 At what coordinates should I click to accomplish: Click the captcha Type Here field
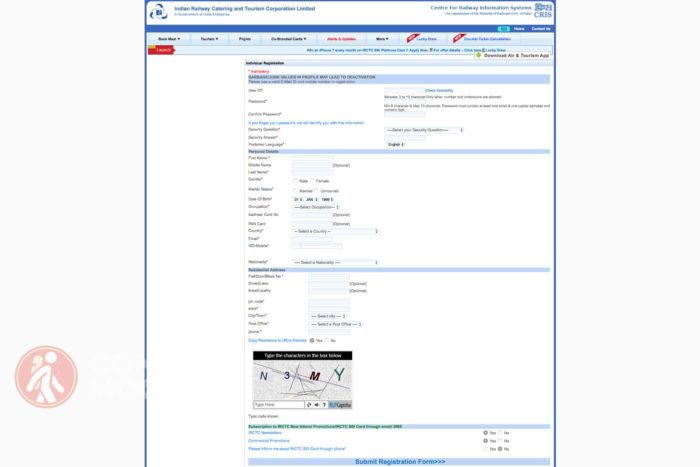coord(279,405)
